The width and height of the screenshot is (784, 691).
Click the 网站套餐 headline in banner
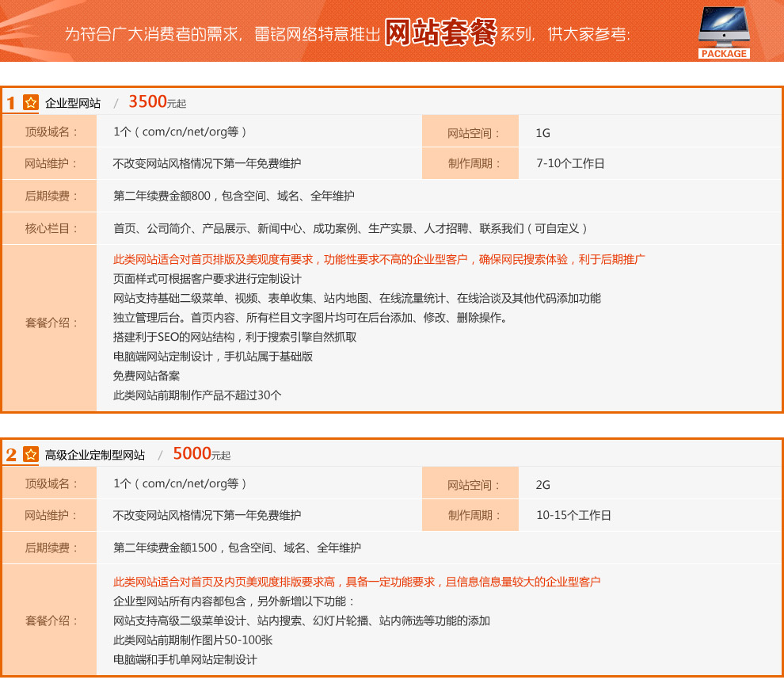coord(440,32)
